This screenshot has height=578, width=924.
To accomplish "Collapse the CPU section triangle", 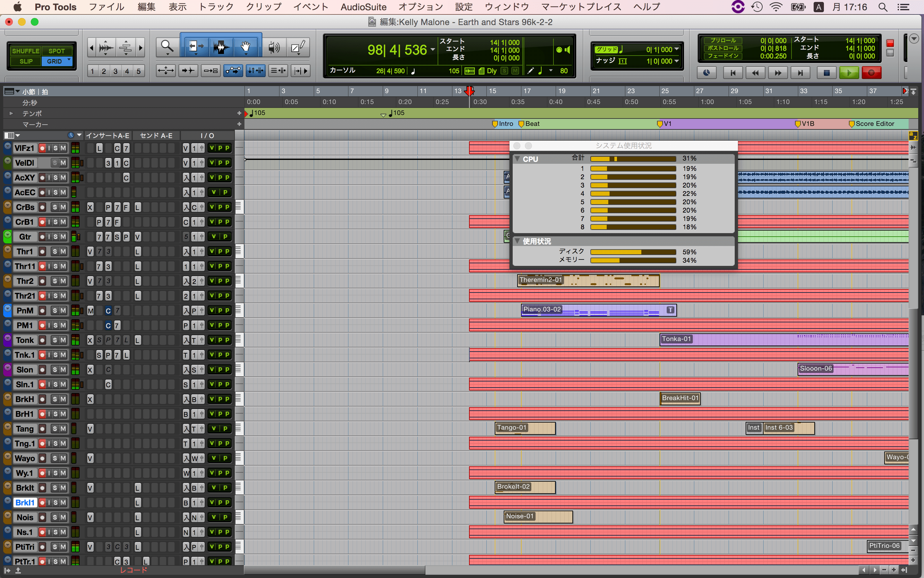I will click(518, 159).
